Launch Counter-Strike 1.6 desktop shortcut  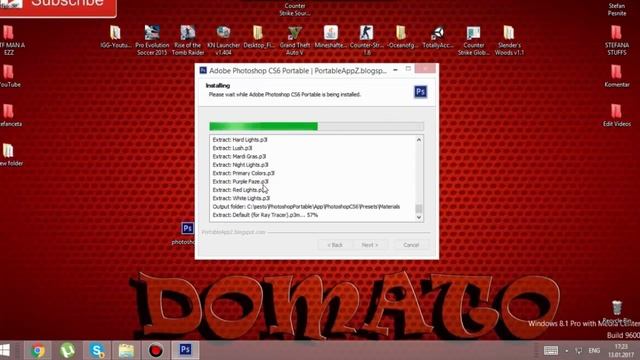pyautogui.click(x=367, y=40)
